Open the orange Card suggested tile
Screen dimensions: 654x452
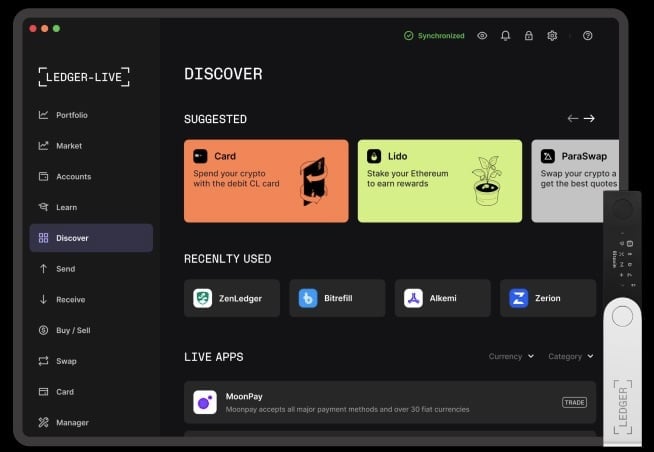tap(266, 181)
